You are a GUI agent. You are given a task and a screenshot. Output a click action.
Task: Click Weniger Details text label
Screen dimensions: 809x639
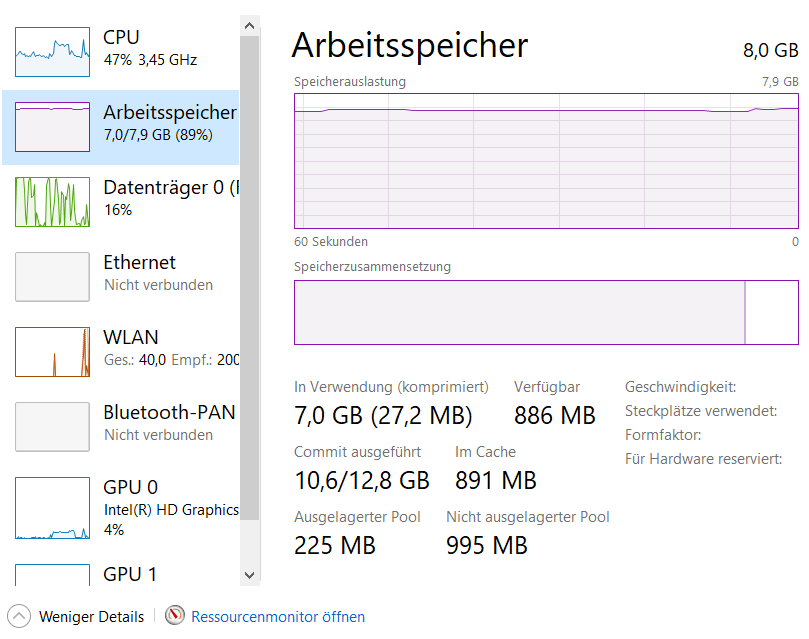(x=91, y=617)
